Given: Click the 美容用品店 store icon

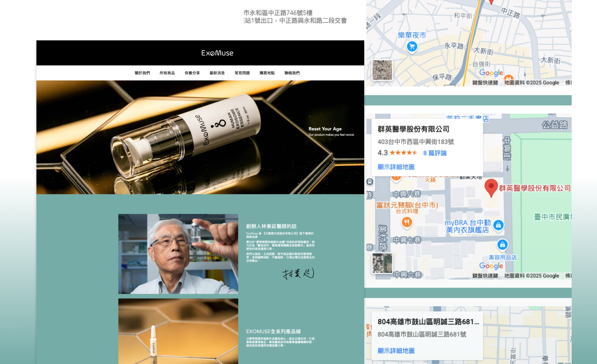Looking at the screenshot, I should click(502, 245).
